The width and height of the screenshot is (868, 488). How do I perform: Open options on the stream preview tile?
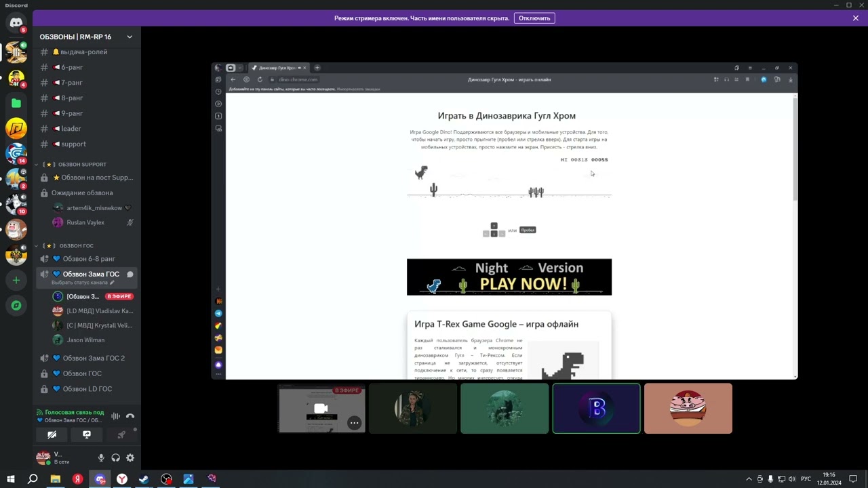(354, 423)
